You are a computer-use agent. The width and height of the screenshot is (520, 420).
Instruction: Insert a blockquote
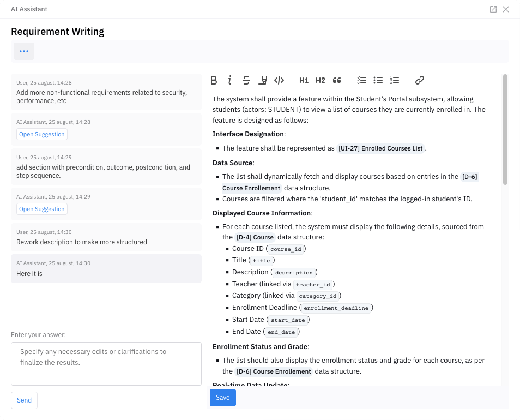(x=337, y=80)
